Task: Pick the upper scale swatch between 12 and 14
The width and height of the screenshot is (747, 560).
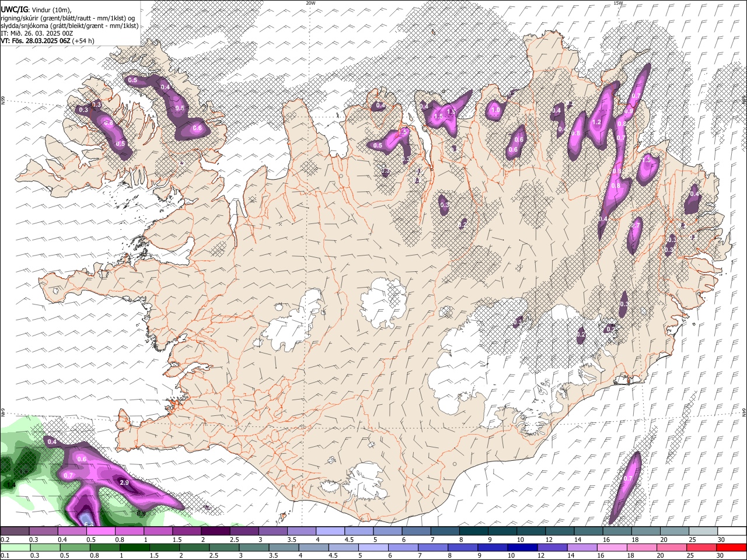Action: pos(560,531)
